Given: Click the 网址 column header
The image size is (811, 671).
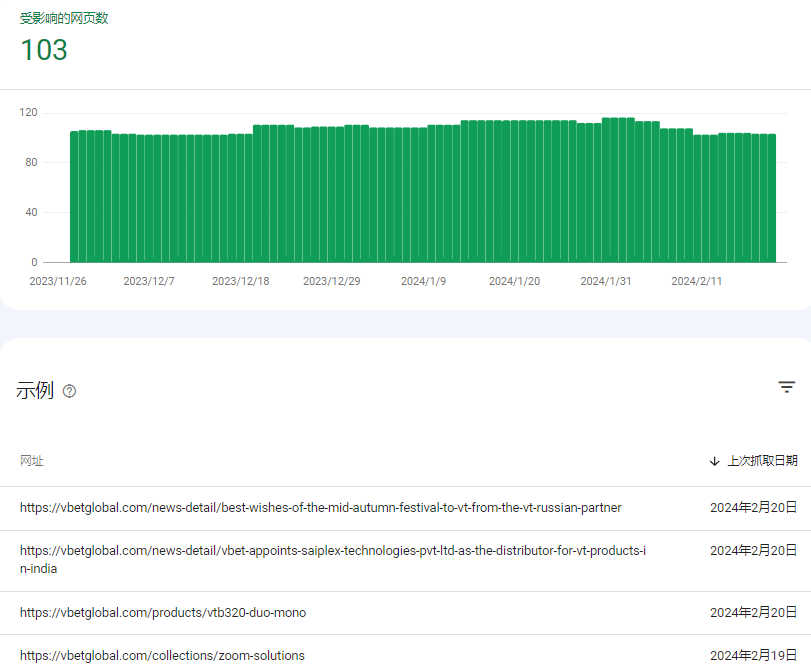Looking at the screenshot, I should click(32, 460).
